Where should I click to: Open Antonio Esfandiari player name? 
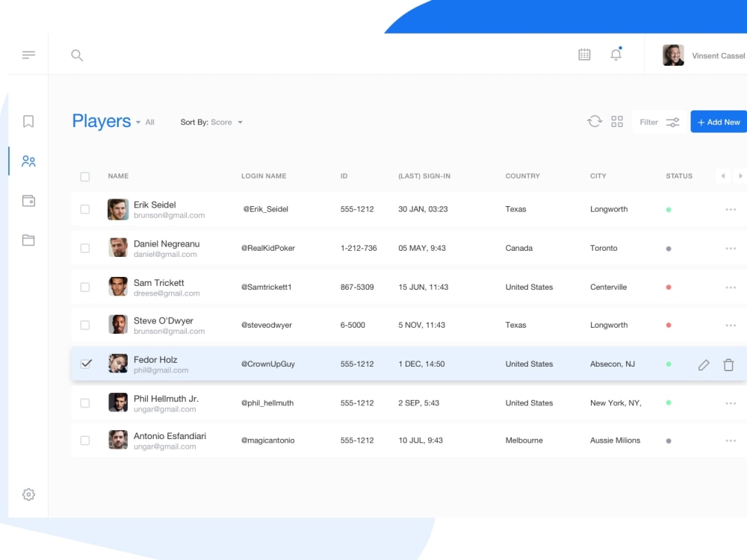170,436
